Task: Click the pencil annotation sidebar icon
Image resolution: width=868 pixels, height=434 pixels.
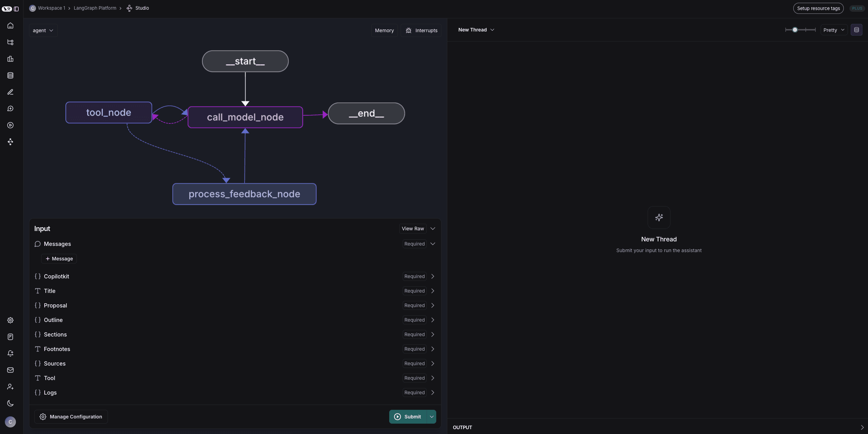Action: click(x=10, y=92)
